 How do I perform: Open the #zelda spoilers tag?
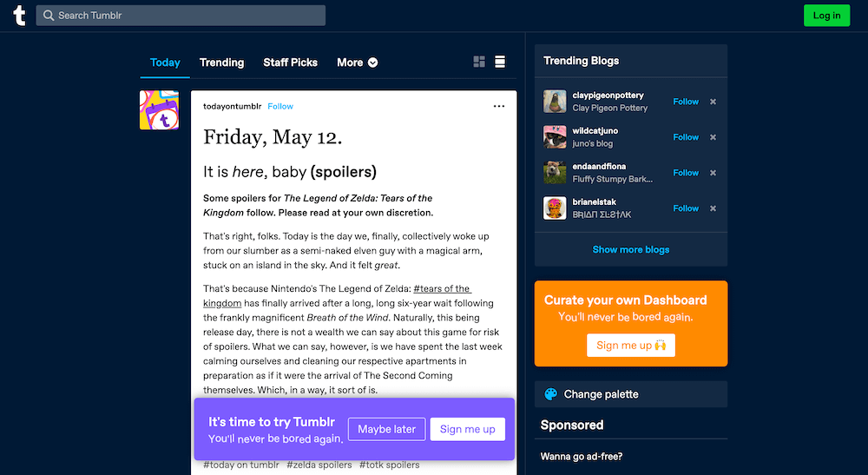coord(319,465)
